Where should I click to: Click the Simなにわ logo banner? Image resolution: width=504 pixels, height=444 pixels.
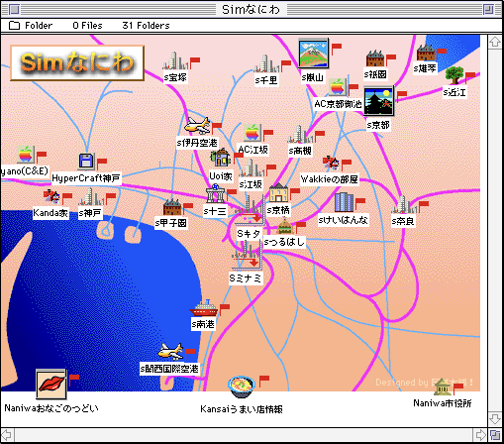click(77, 62)
